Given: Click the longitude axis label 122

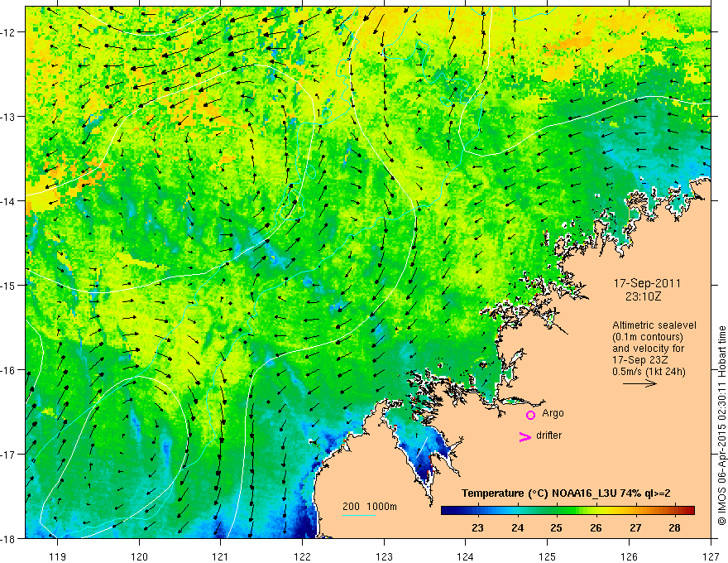Looking at the screenshot, I should tap(302, 556).
